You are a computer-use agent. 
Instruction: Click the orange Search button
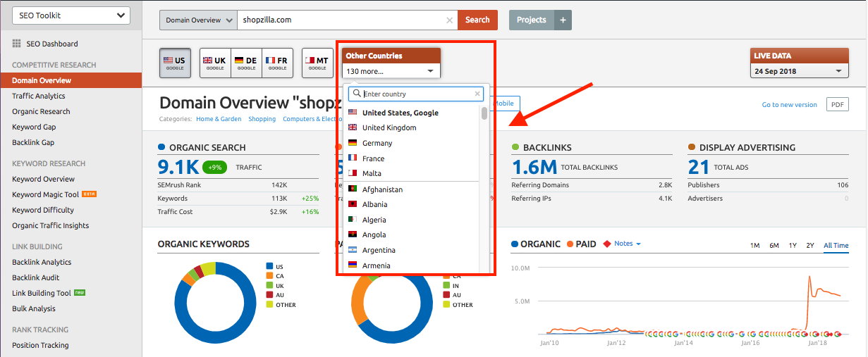click(477, 20)
